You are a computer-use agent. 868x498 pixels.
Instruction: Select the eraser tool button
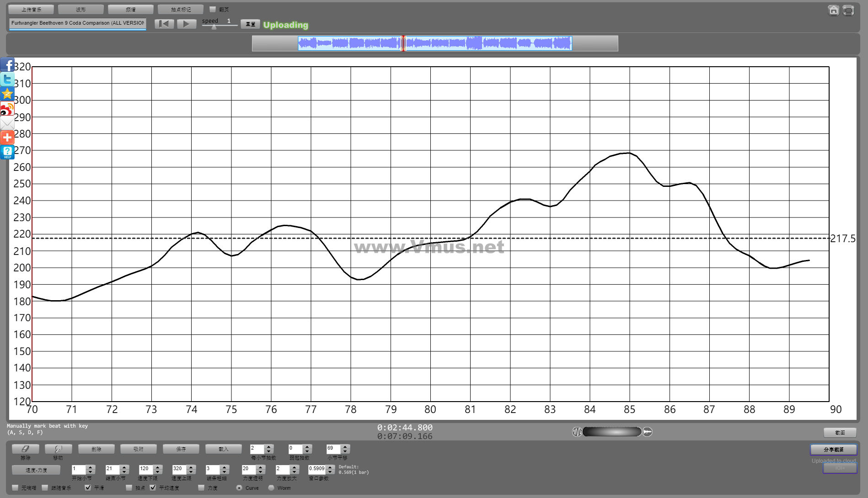point(25,449)
